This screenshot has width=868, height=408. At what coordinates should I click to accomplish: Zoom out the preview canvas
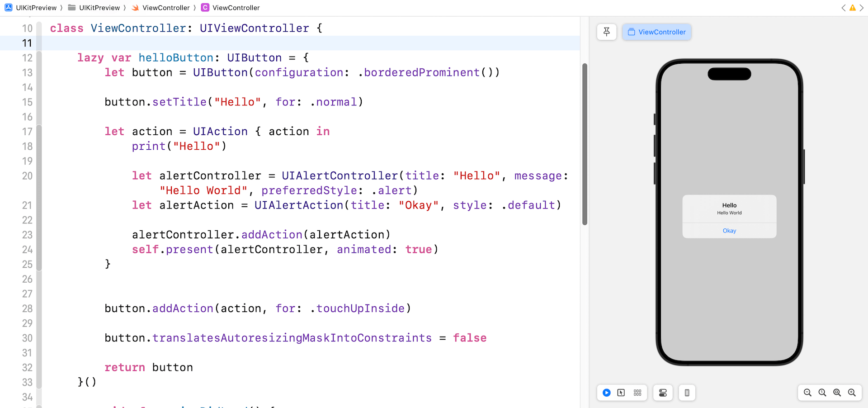pos(807,393)
